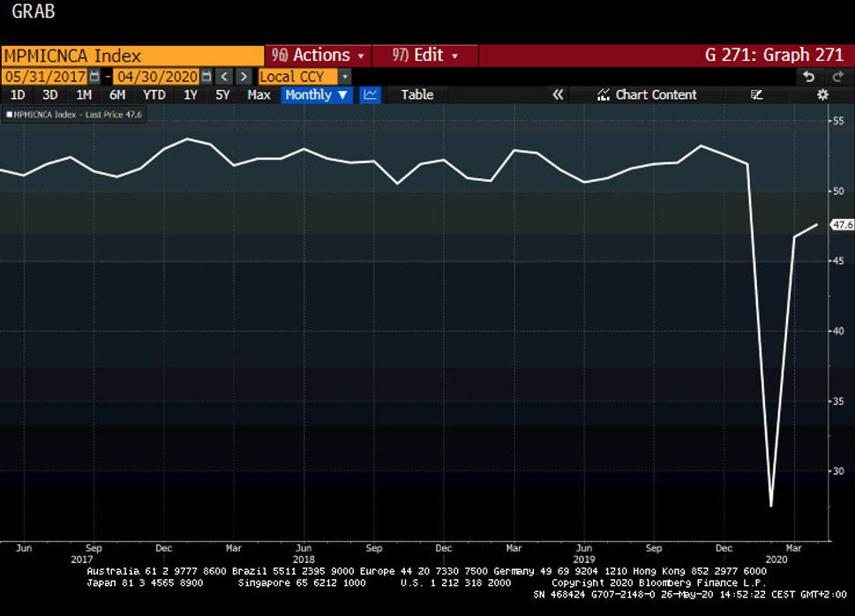Click the 2017 year label on x-axis
855x616 pixels.
[x=82, y=560]
